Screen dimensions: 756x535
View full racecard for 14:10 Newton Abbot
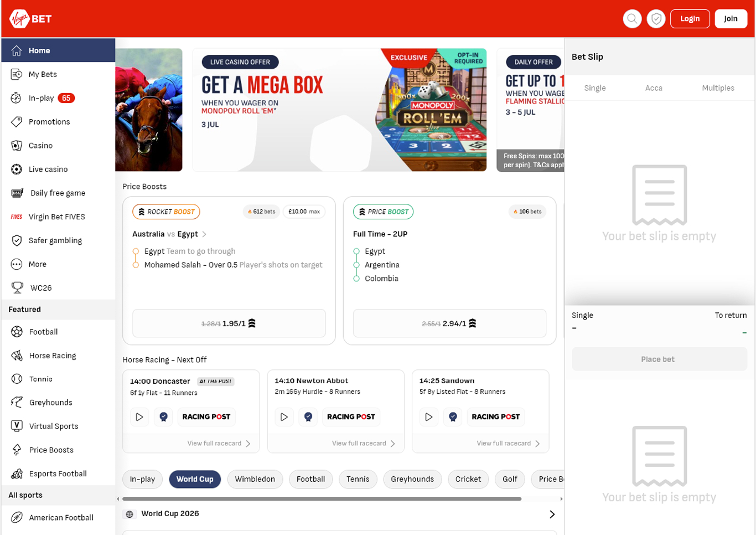[364, 444]
